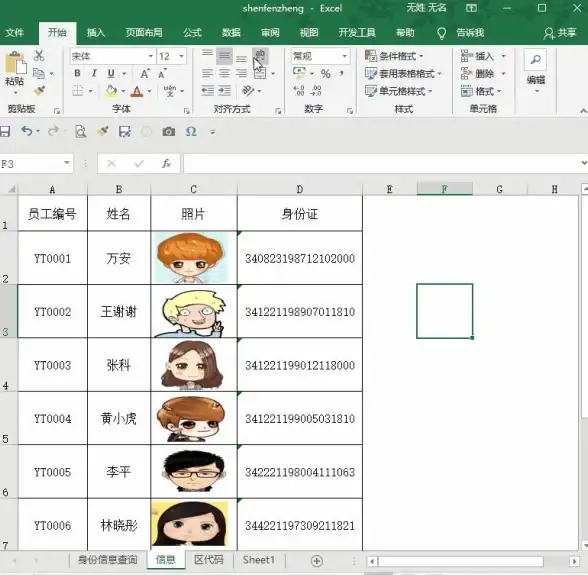Undo last action in quick access toolbar

[x=27, y=131]
